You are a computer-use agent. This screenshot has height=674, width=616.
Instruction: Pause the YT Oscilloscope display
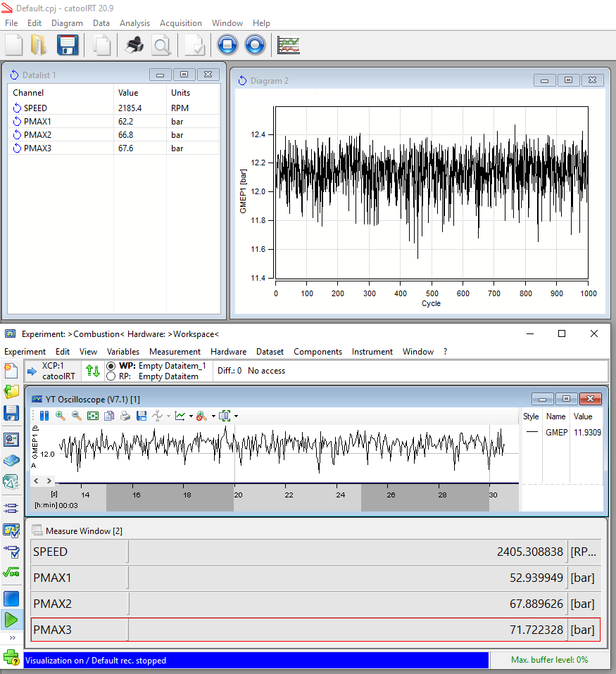point(44,416)
